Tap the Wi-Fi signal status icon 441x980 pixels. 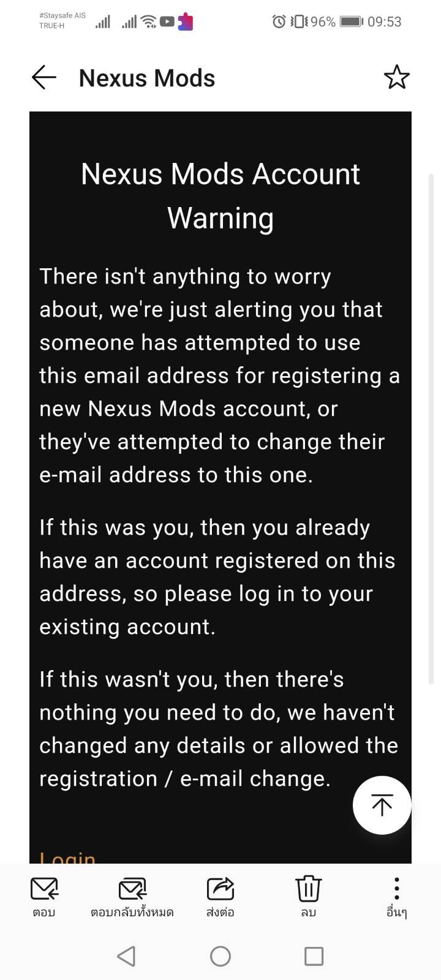point(148,22)
